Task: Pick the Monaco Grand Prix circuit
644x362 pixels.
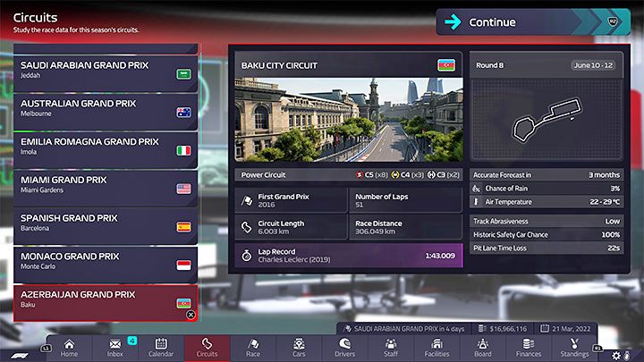Action: 106,261
